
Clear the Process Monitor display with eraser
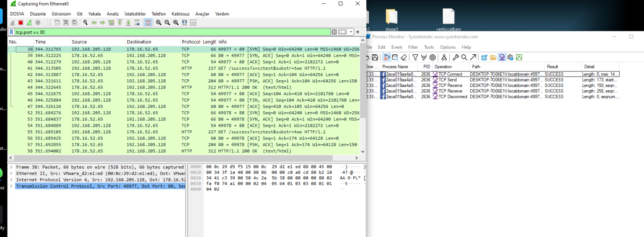point(403,57)
